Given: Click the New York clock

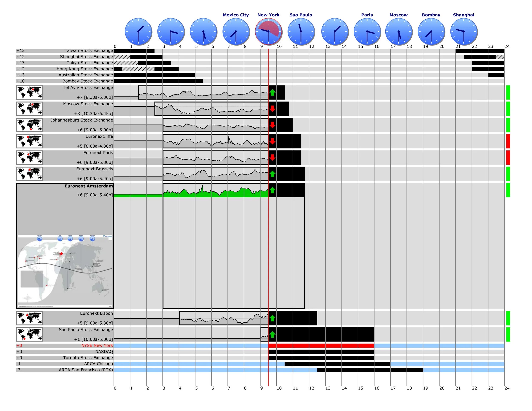Looking at the screenshot, I should click(268, 32).
